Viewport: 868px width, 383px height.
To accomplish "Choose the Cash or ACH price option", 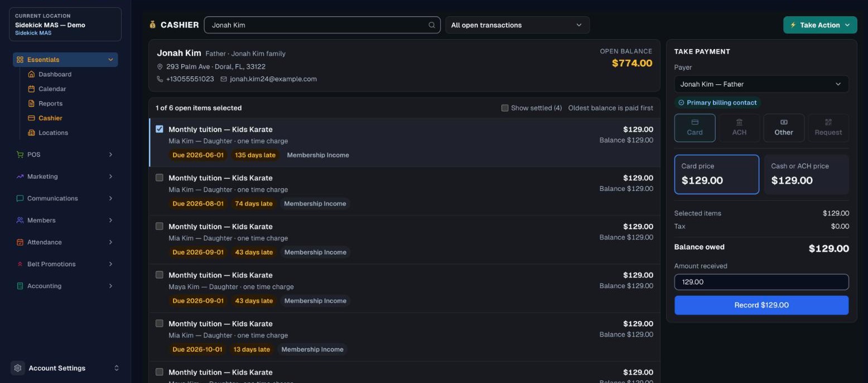I will coord(807,175).
